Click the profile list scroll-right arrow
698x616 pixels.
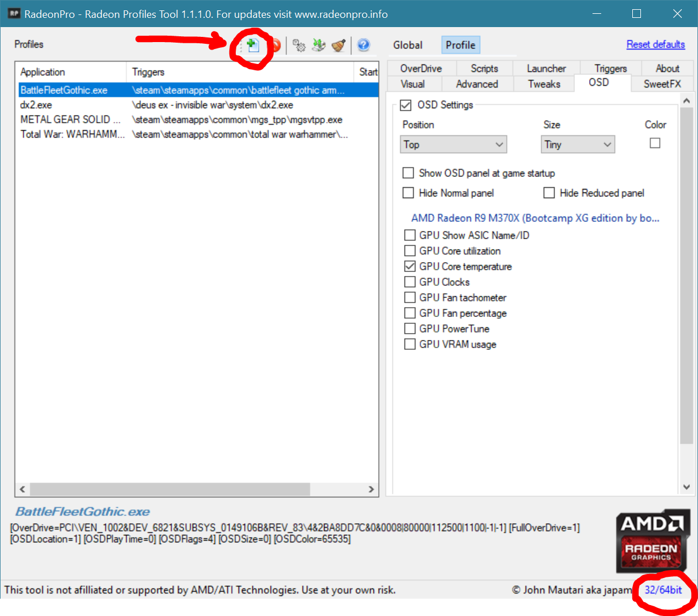(371, 489)
